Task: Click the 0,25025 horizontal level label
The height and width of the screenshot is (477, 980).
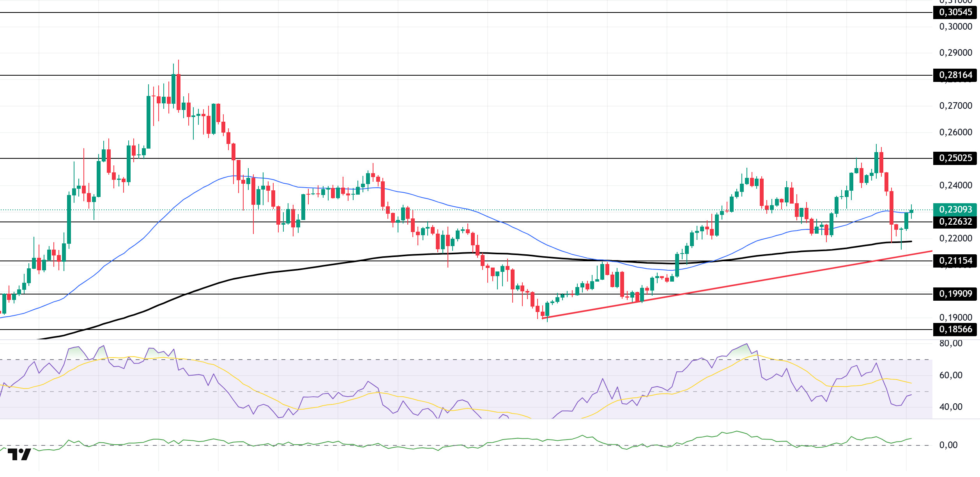Action: coord(955,158)
